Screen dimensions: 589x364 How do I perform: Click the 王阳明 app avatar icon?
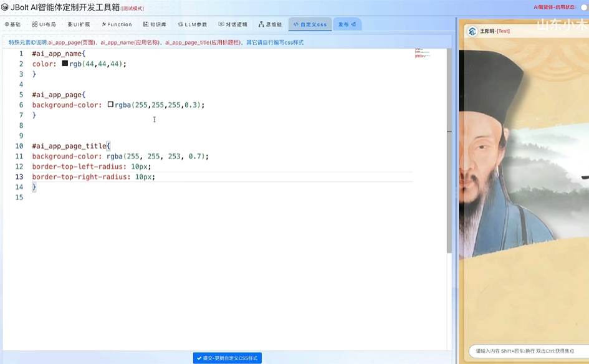click(x=472, y=31)
